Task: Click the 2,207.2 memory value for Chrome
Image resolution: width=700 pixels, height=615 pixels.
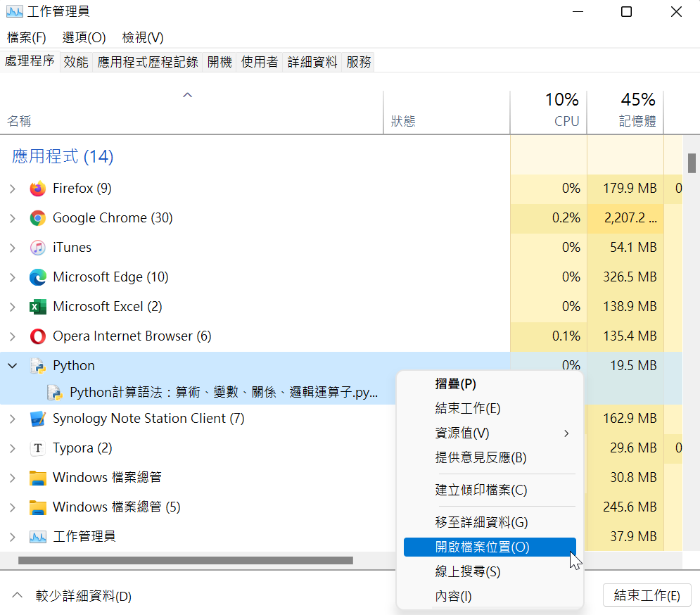Action: [630, 218]
